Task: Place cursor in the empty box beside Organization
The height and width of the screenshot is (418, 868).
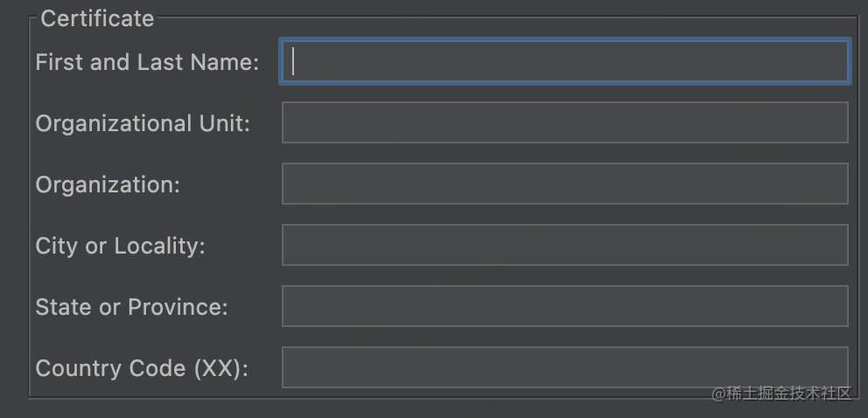Action: click(564, 184)
